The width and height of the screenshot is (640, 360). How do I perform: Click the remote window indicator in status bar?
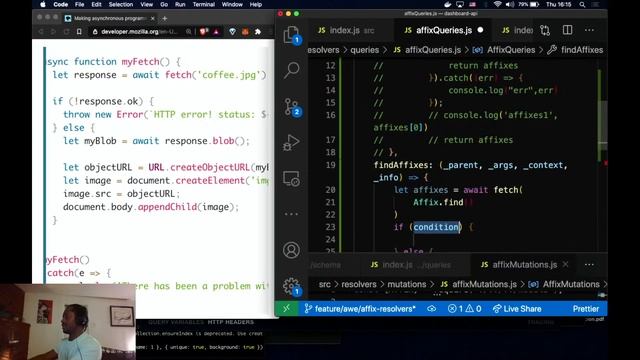pos(287,309)
